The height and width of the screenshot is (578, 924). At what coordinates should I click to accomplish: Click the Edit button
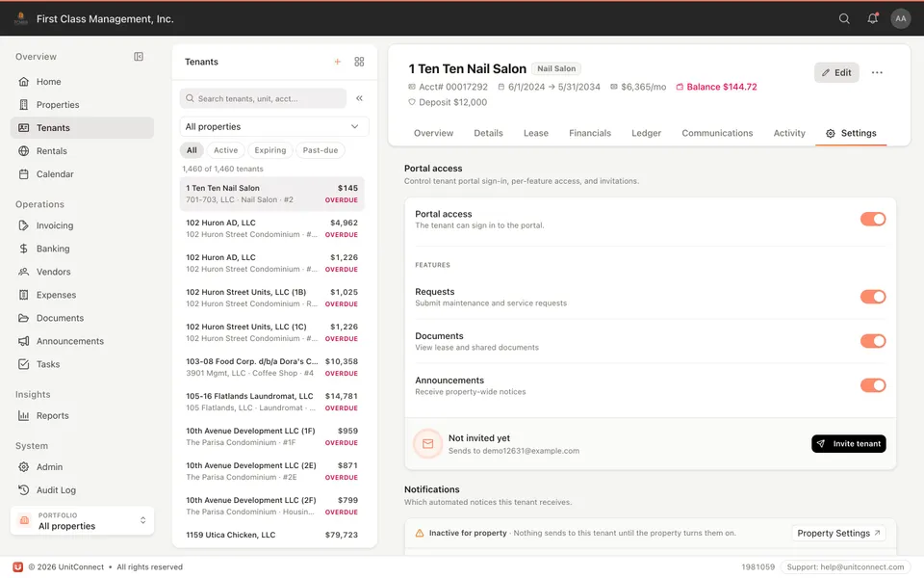pyautogui.click(x=836, y=72)
